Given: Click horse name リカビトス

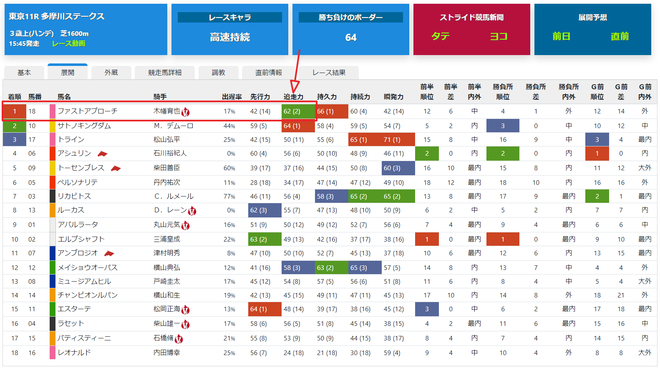Looking at the screenshot, I should (74, 196).
